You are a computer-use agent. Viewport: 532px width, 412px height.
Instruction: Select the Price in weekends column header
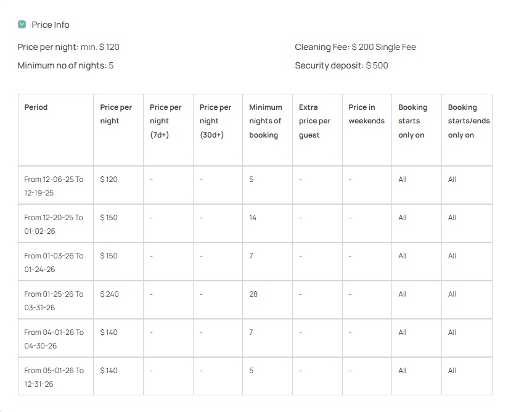[366, 114]
